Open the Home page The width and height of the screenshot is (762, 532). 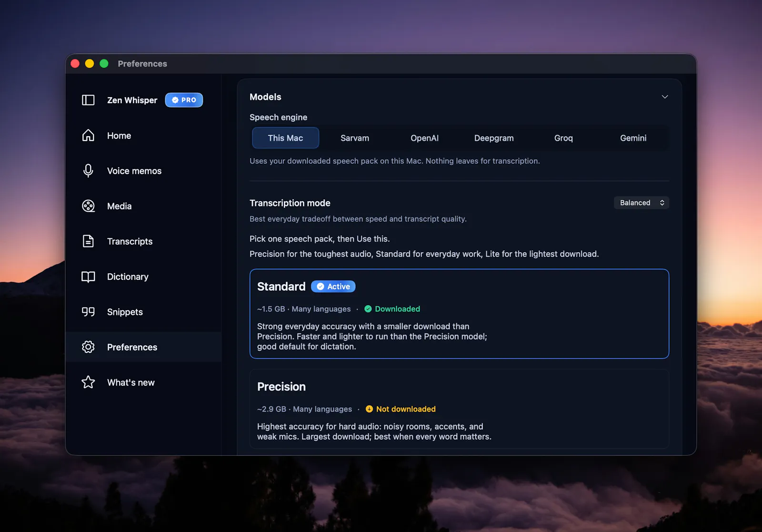pyautogui.click(x=143, y=136)
